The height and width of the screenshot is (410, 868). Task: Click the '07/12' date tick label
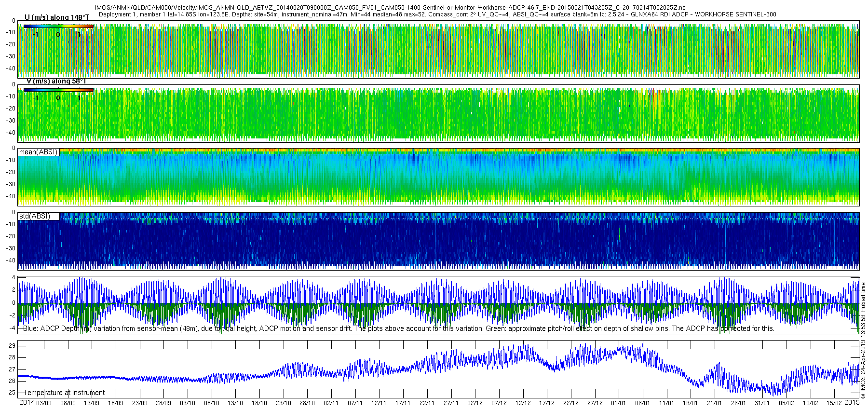499,403
